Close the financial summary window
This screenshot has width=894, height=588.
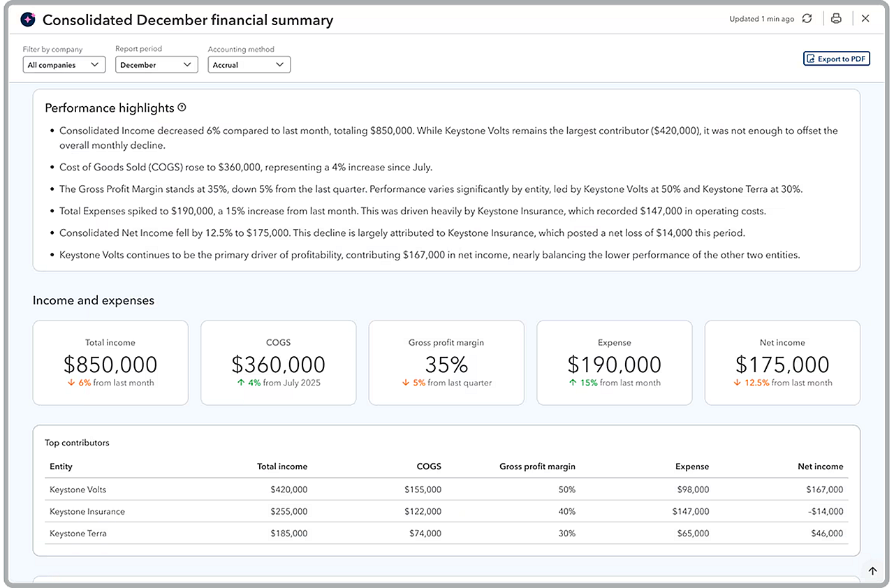865,19
